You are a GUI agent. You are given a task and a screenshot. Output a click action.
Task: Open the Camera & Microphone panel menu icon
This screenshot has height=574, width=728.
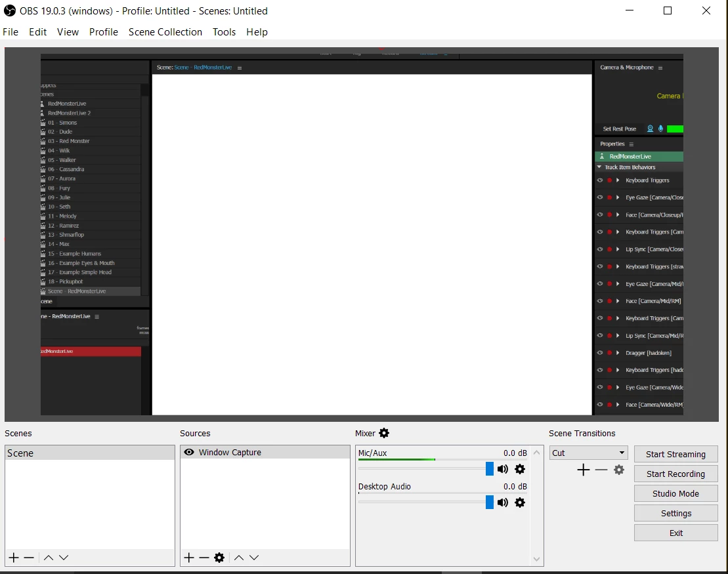pyautogui.click(x=660, y=68)
